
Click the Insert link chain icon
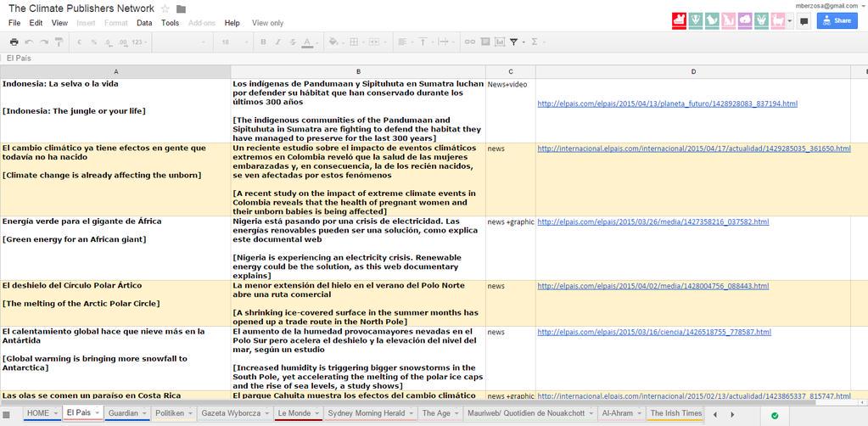point(469,42)
